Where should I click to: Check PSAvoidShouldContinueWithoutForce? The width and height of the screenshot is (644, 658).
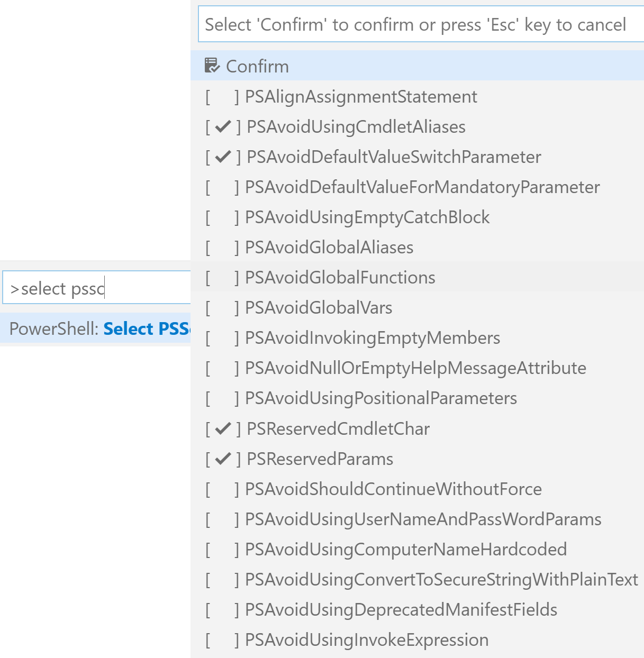417,489
